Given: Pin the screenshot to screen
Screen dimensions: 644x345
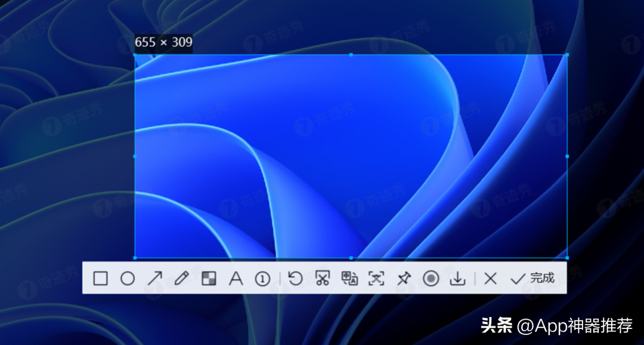Looking at the screenshot, I should (x=404, y=278).
